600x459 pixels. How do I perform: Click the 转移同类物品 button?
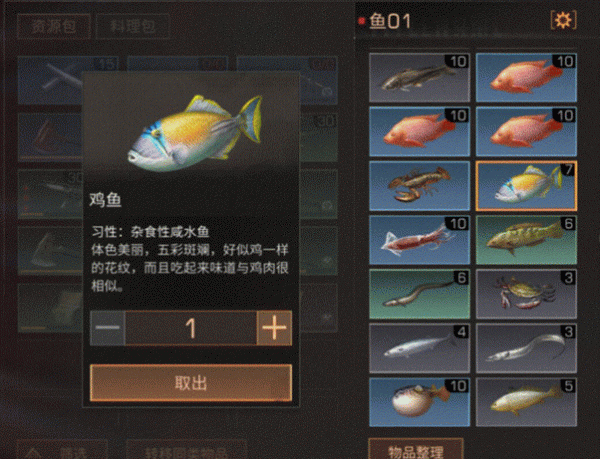coord(186,450)
